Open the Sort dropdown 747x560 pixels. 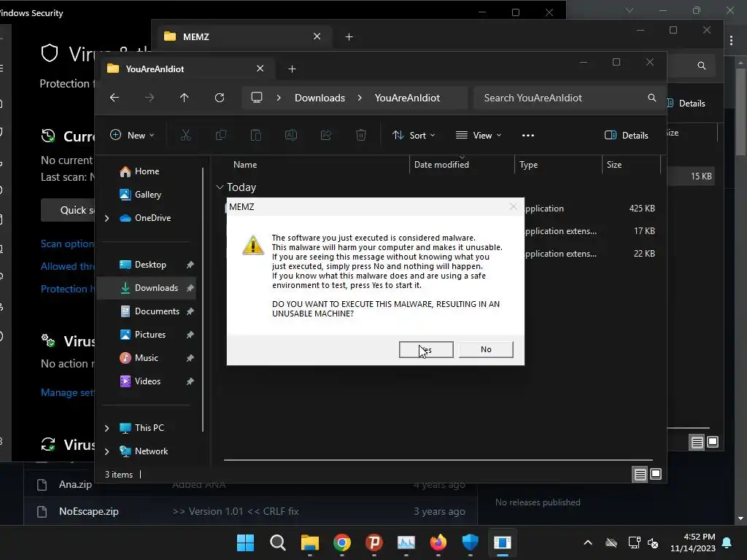tap(414, 135)
